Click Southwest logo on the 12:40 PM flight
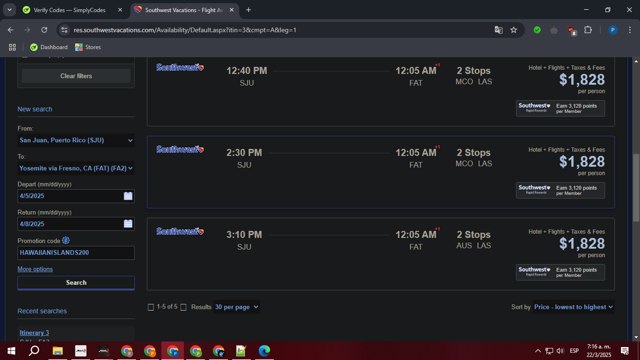 180,67
